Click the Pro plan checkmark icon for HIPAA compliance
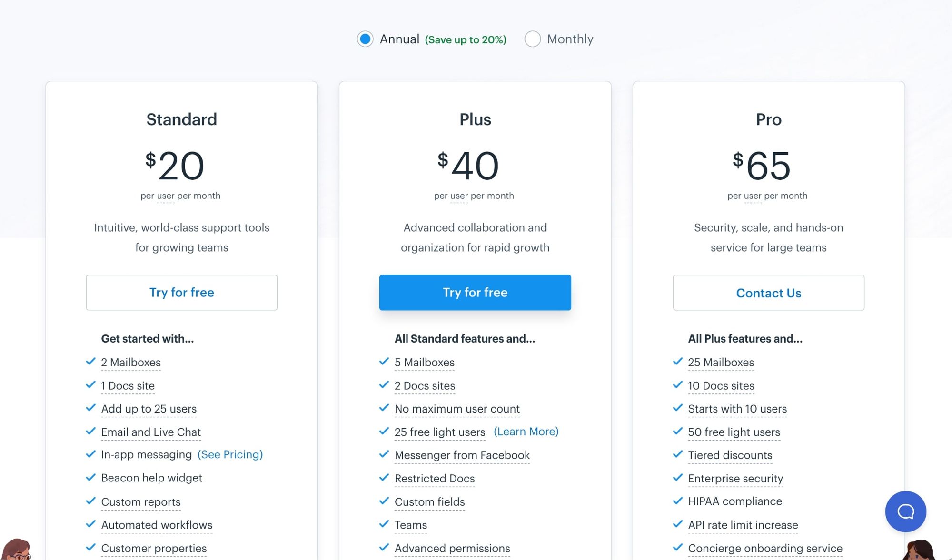 pos(679,501)
